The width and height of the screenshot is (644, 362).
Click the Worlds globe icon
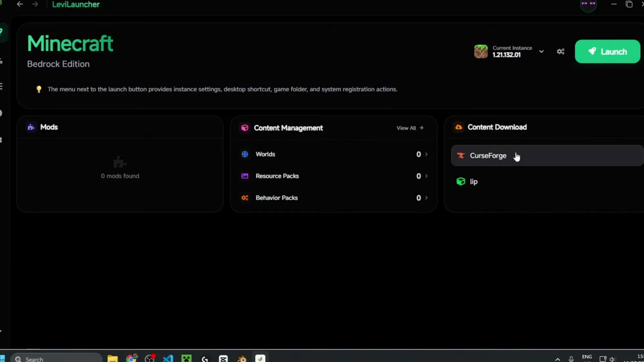point(245,154)
